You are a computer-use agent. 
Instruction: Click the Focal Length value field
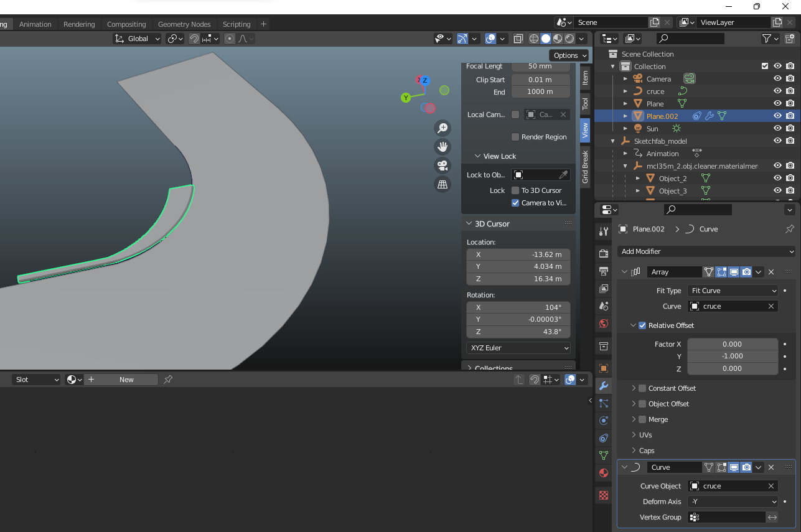tap(540, 66)
